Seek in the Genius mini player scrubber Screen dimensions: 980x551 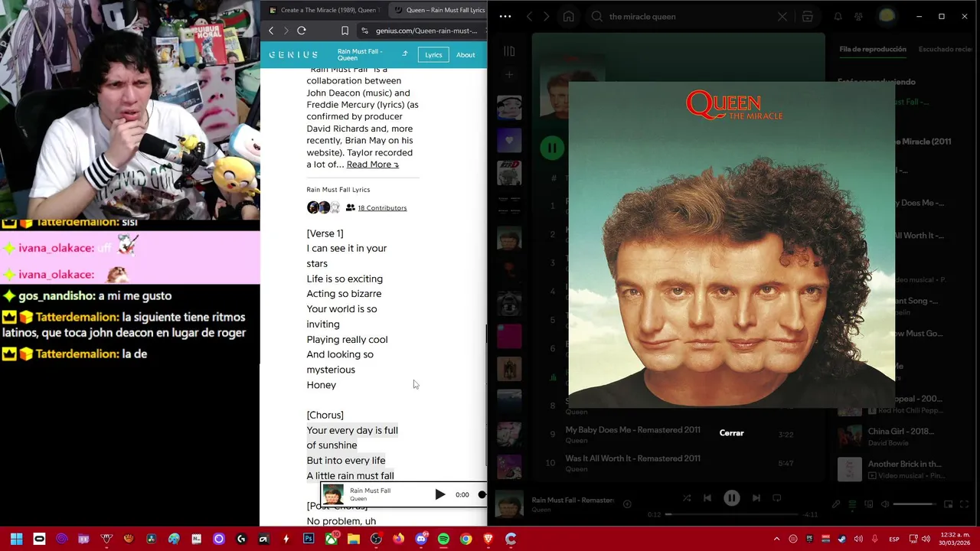tap(482, 494)
